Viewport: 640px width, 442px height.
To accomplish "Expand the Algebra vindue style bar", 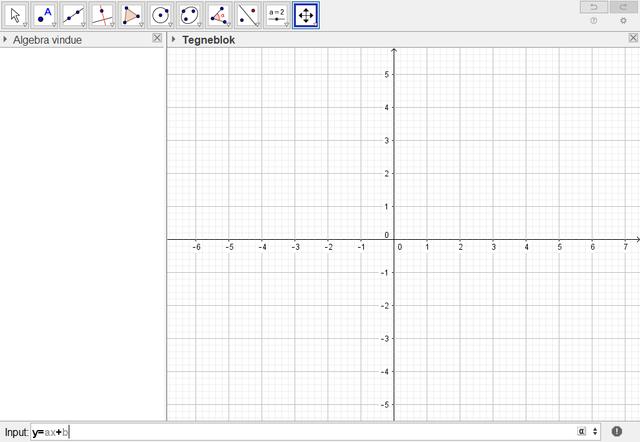I will pos(5,40).
